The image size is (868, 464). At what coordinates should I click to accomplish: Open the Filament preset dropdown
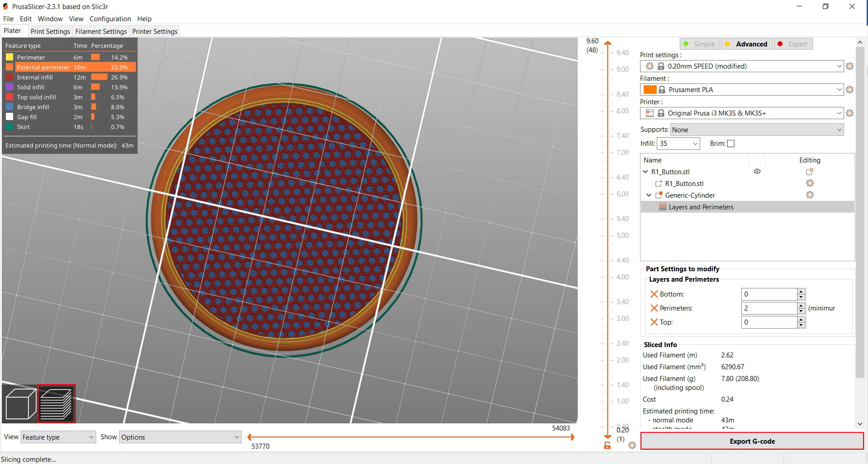742,90
